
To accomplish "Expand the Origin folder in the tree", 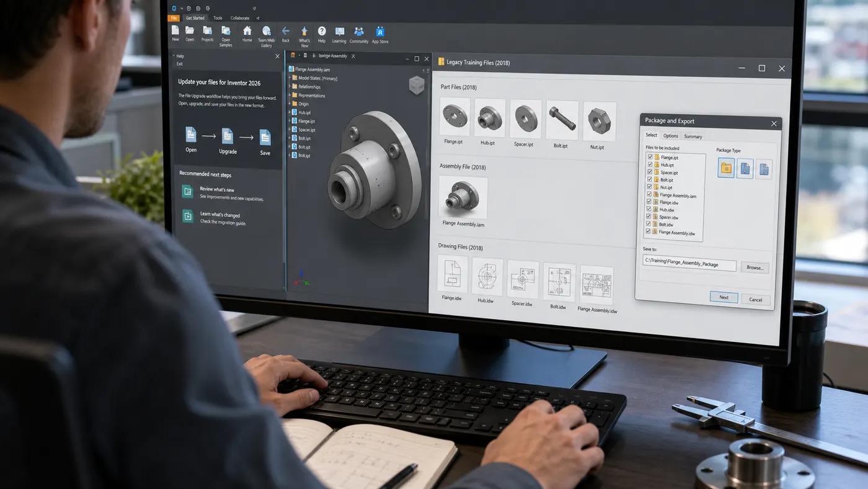I will point(290,104).
